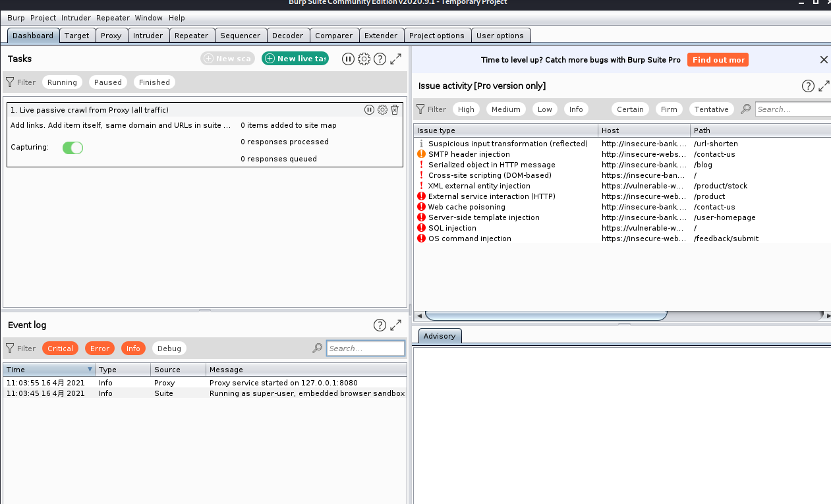Select the Advisory tab
The image size is (831, 504).
pos(440,336)
